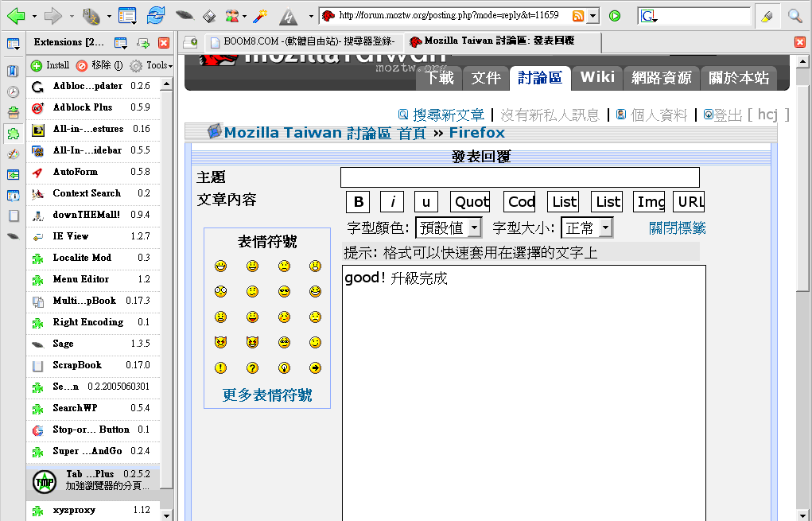Click the RSS feed icon in address bar
This screenshot has height=521, width=812.
579,16
